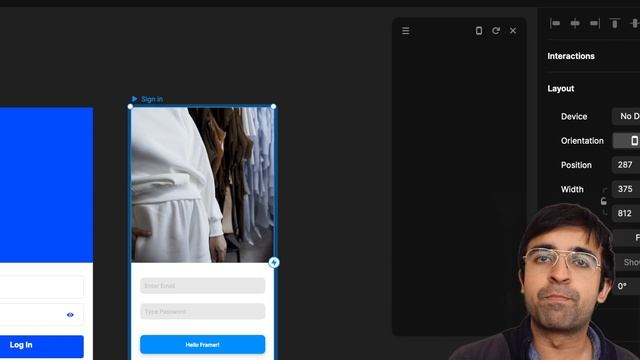Click the Enter Email input field
The width and height of the screenshot is (640, 360).
click(202, 286)
